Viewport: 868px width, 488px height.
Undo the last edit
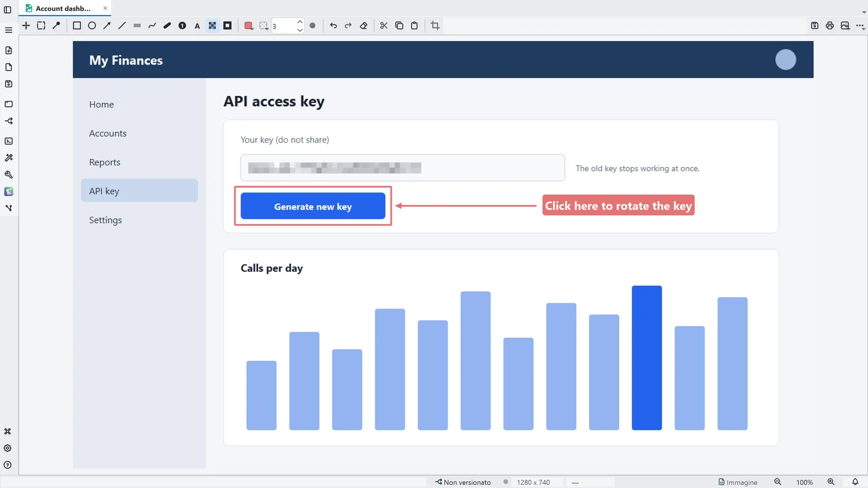point(333,25)
